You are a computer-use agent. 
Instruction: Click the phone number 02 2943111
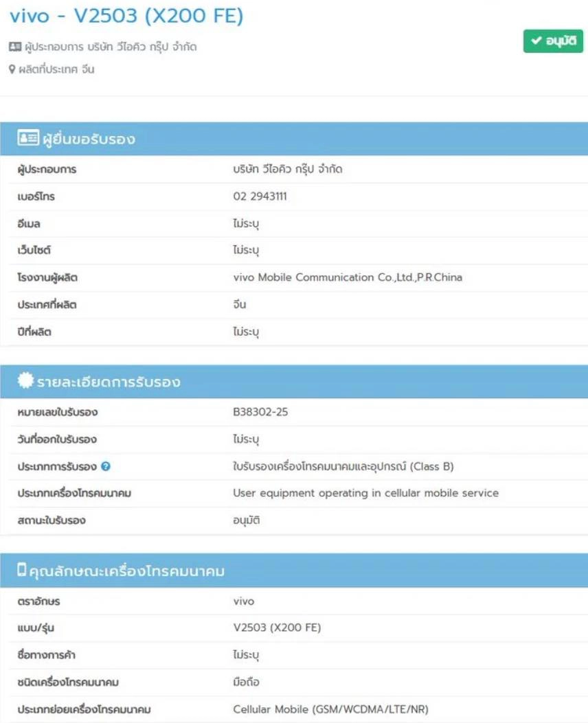coord(260,196)
